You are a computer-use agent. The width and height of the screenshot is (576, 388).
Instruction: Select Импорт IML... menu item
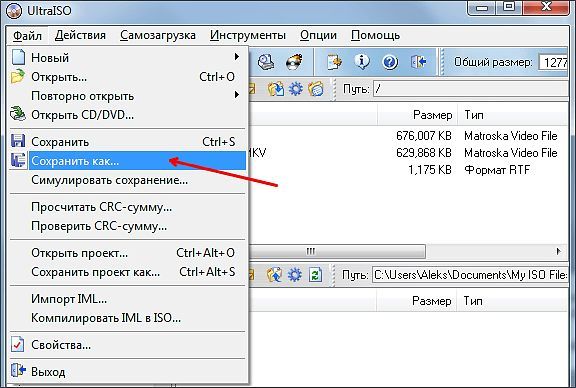tap(127, 299)
